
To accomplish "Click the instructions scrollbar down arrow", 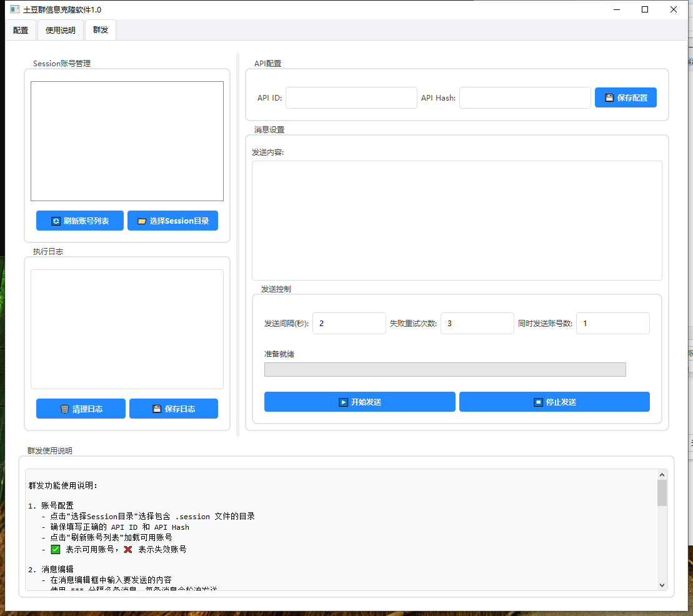I will pos(662,585).
